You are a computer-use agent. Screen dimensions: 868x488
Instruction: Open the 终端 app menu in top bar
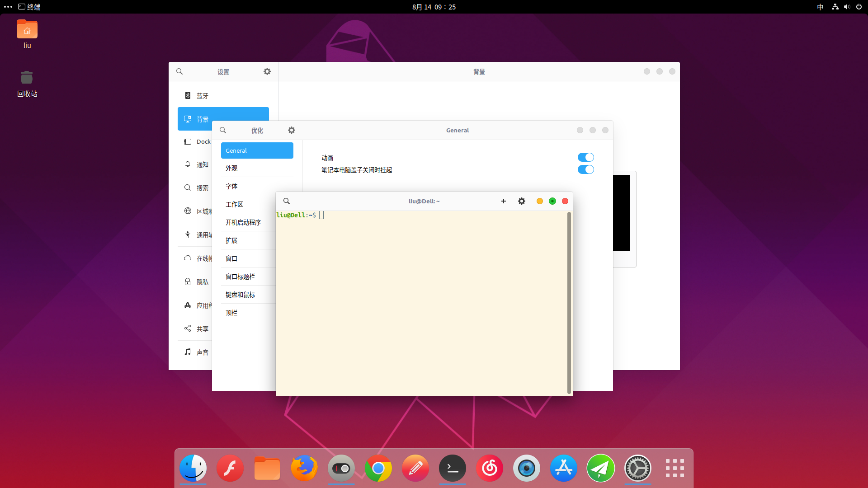(29, 7)
